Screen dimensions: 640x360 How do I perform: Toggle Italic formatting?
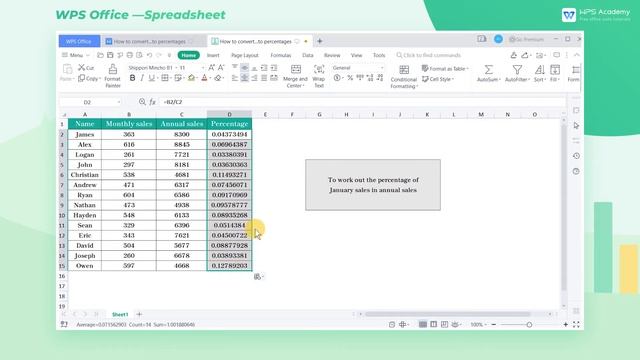coord(142,78)
